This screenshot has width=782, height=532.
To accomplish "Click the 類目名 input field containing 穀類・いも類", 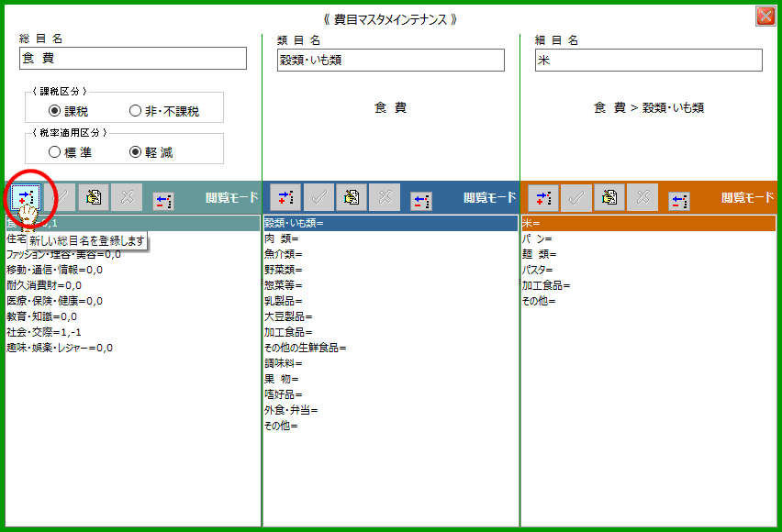I will 391,61.
